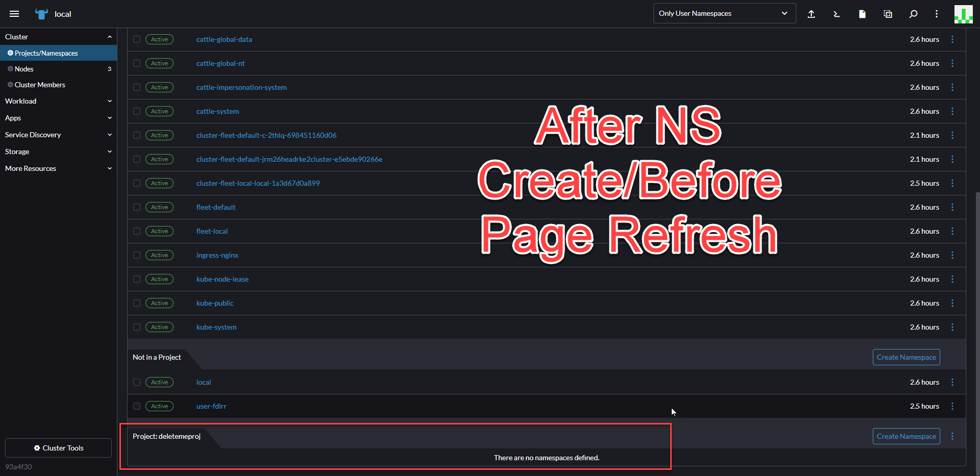Copy KubeConfig to clipboard
The height and width of the screenshot is (476, 980).
[888, 14]
